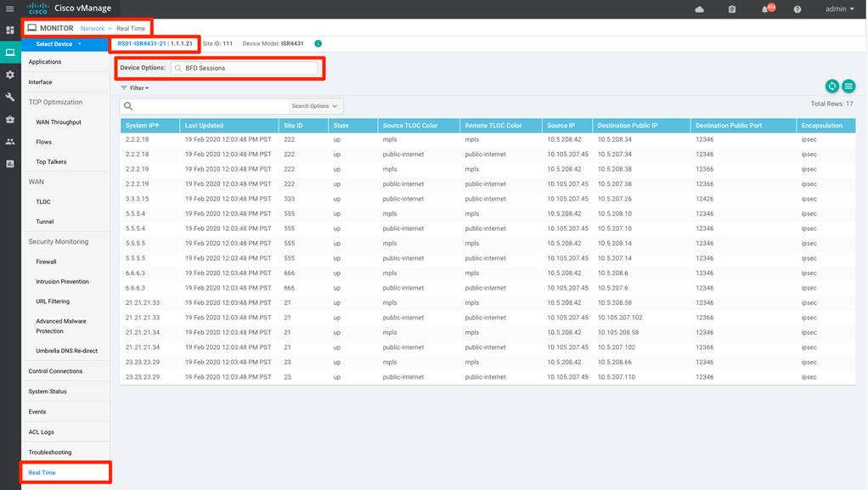Click destination IP 10.5.207.110 cell
The height and width of the screenshot is (490, 868).
coord(616,377)
